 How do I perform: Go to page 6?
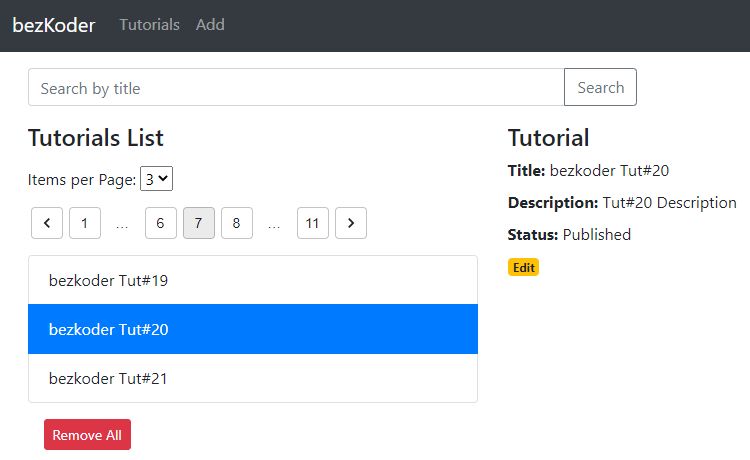[161, 223]
